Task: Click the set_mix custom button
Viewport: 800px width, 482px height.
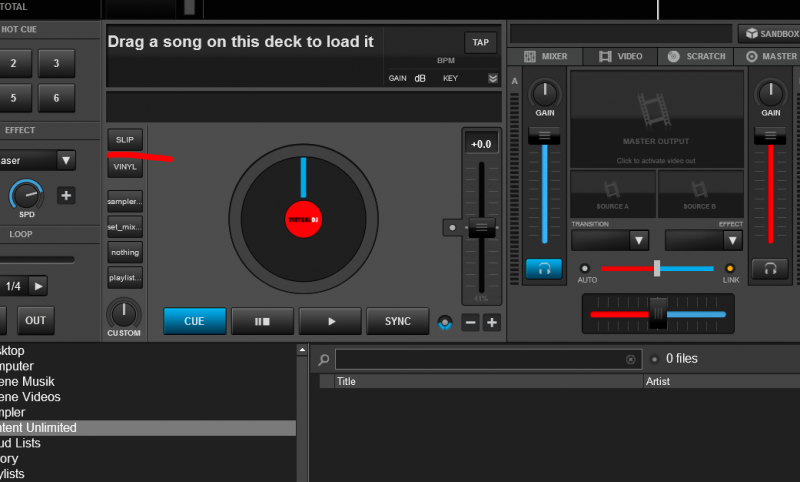Action: pos(125,226)
